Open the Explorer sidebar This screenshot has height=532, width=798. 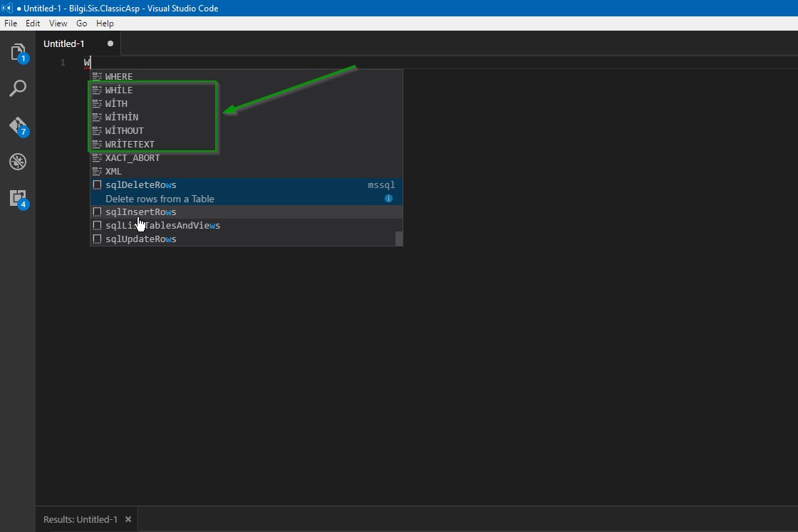pos(18,51)
